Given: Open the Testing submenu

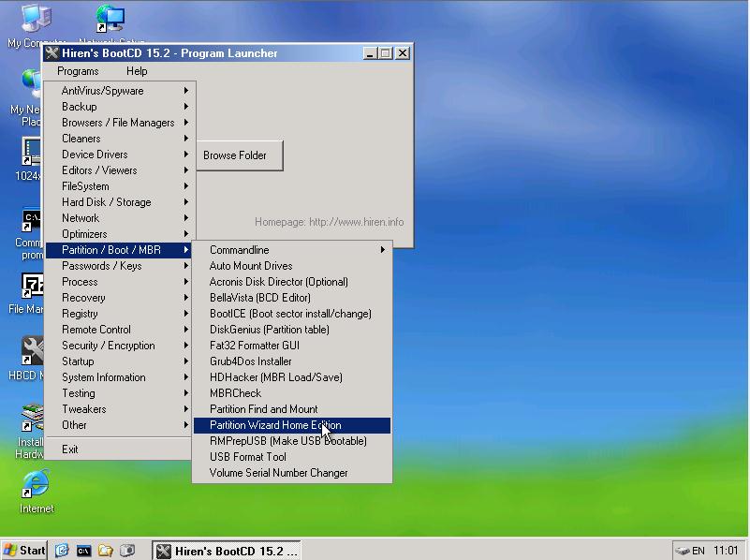Looking at the screenshot, I should pyautogui.click(x=118, y=393).
